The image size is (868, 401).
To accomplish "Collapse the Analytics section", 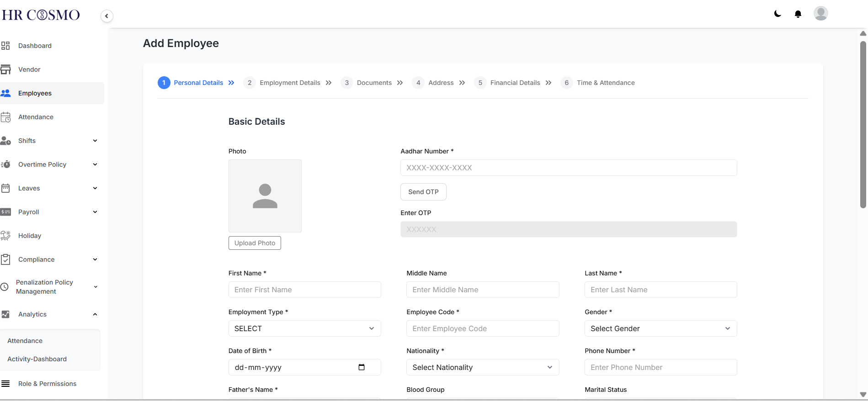I will tap(95, 314).
